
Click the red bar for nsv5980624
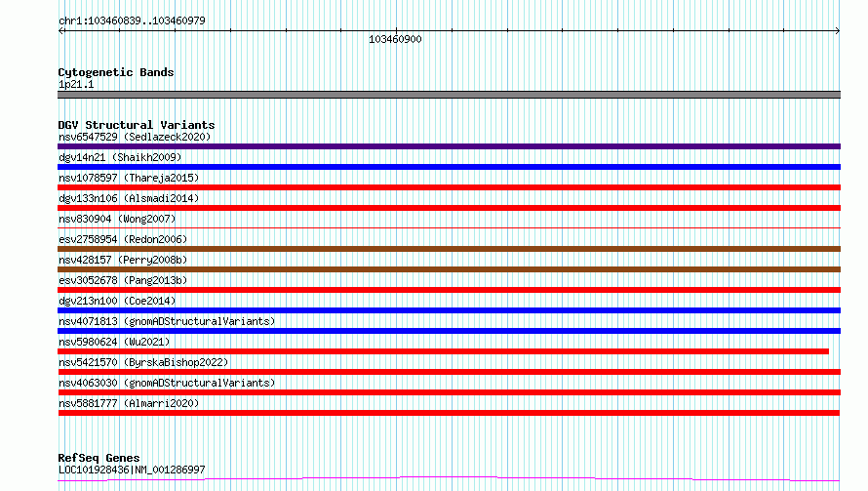click(444, 351)
